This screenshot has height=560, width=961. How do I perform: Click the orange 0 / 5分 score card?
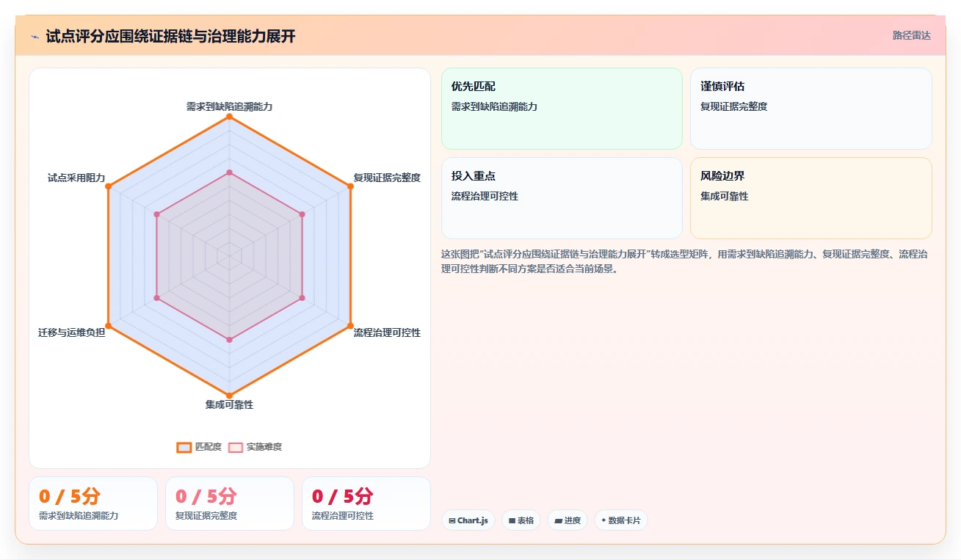[93, 503]
